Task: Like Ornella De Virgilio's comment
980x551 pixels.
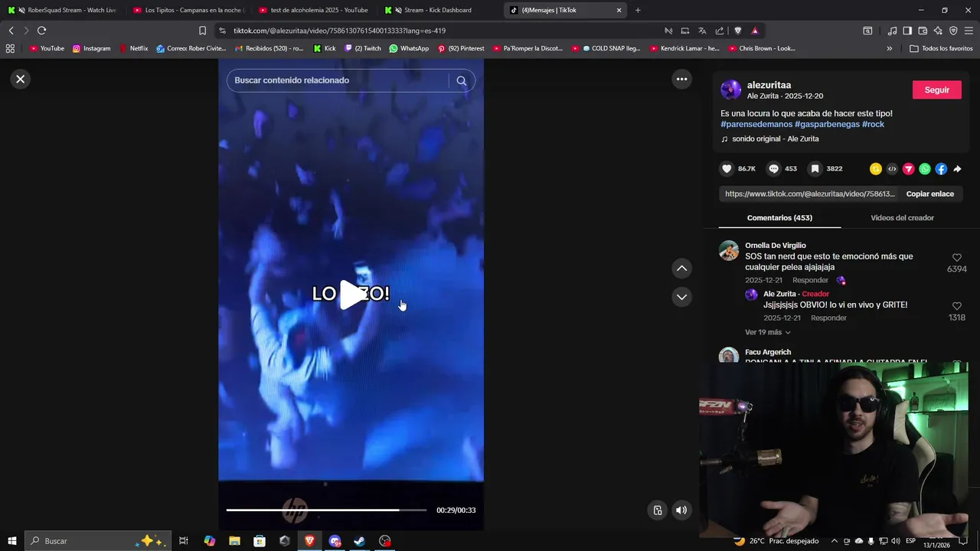Action: (956, 258)
